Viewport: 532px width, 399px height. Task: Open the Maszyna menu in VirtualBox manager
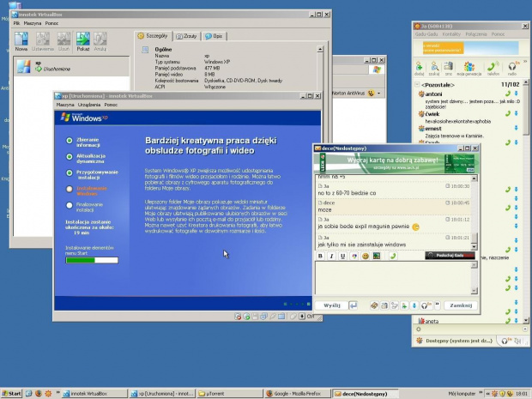coord(33,23)
